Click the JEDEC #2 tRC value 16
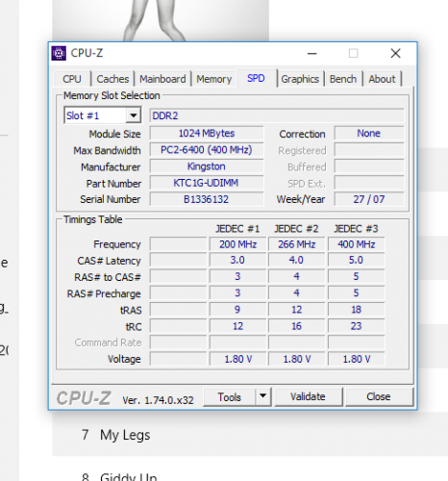Screen dimensions: 448x481 coord(297,326)
